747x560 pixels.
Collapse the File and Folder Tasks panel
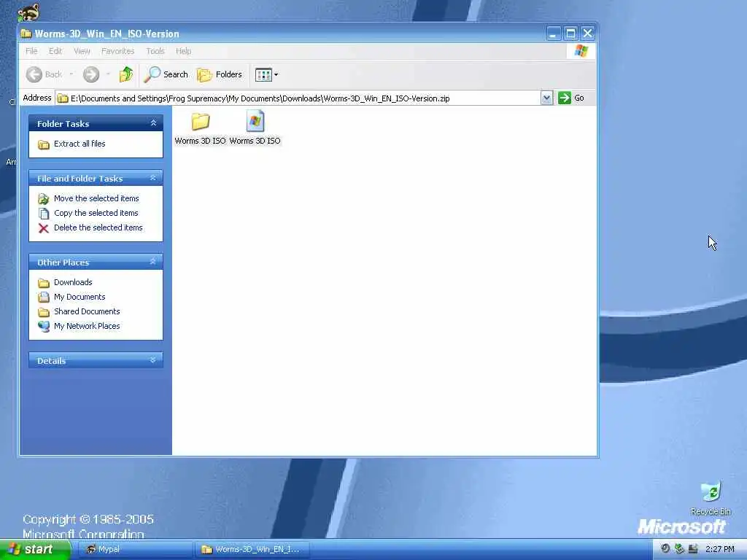click(x=153, y=178)
